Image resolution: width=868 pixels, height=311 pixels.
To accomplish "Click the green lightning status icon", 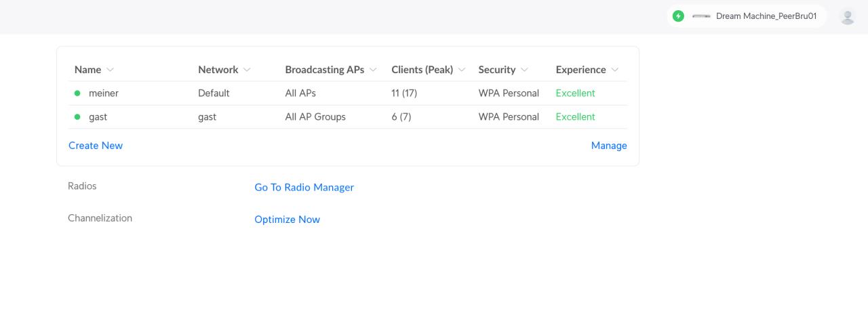I will (x=678, y=16).
